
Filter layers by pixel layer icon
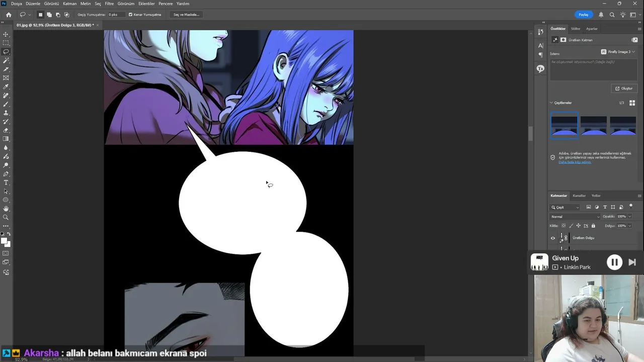click(589, 207)
